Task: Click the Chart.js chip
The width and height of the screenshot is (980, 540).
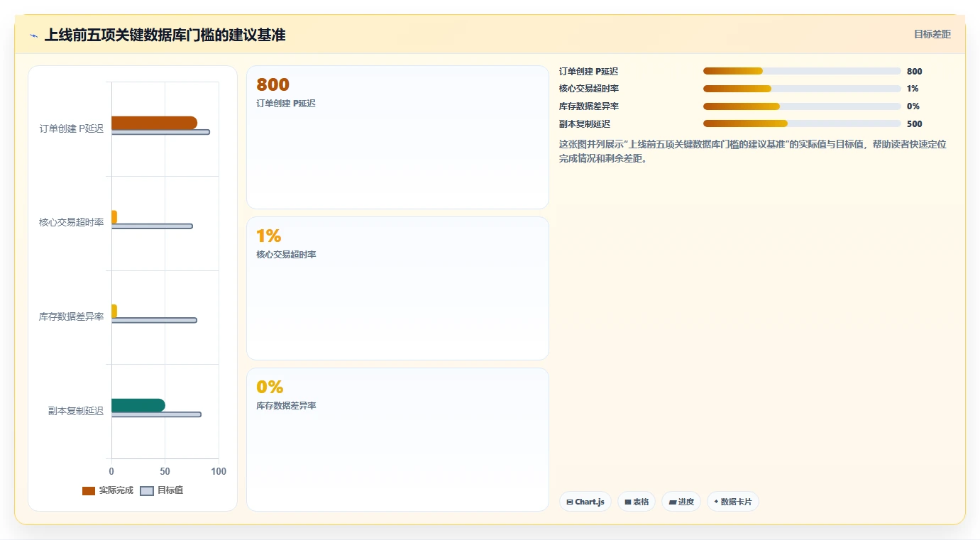Action: click(x=585, y=502)
